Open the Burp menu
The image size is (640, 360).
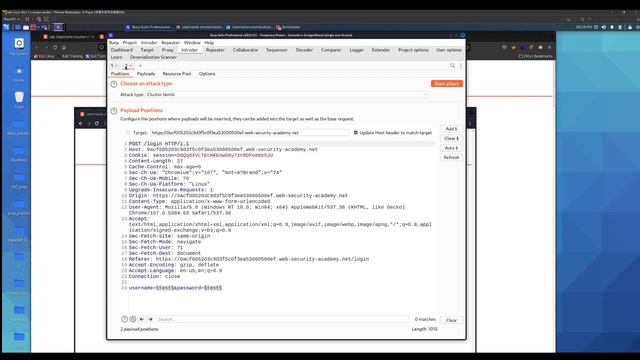point(114,42)
